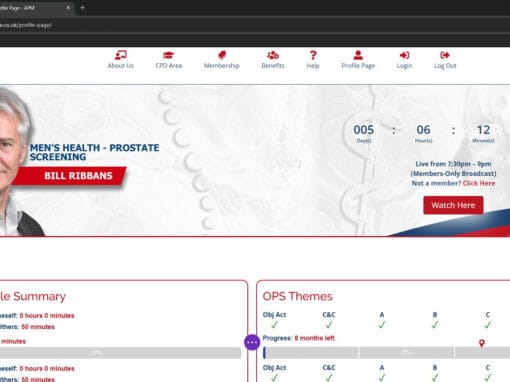This screenshot has height=382, width=510.
Task: Click the CPD Area graduation cap icon
Action: point(169,55)
